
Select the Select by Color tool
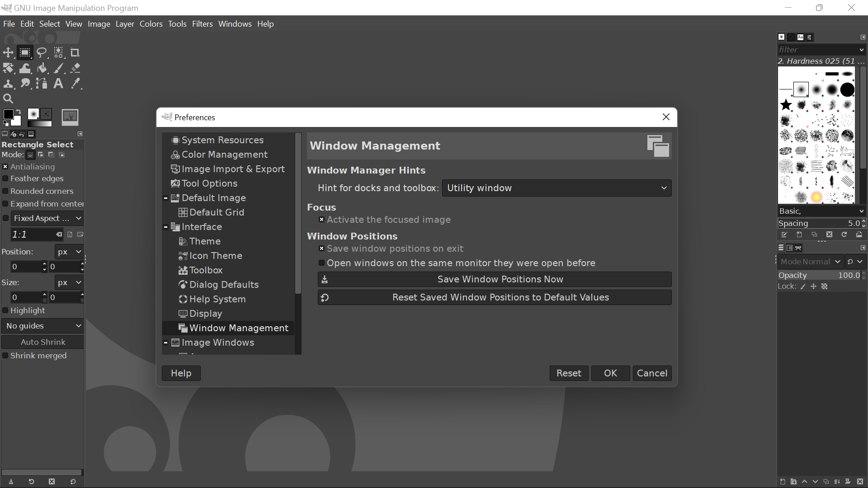[59, 52]
